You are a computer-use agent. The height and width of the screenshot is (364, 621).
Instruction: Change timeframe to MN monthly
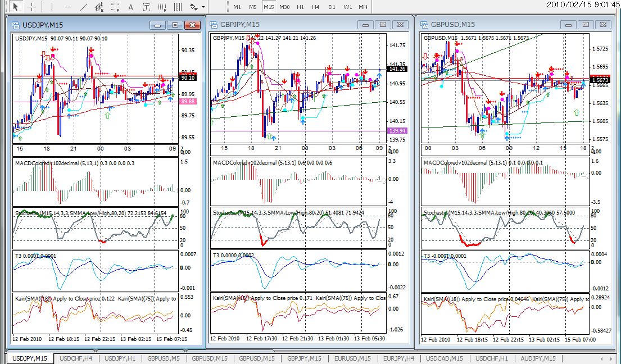coord(363,7)
